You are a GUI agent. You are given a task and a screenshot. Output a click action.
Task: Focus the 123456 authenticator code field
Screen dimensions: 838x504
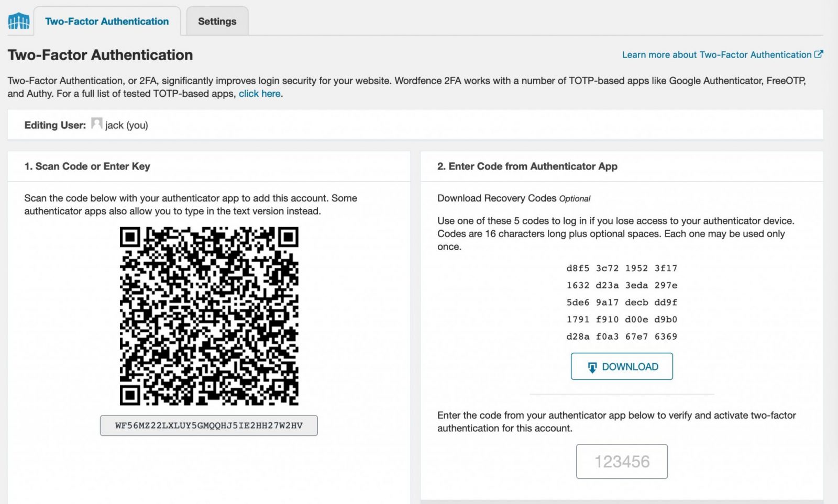click(x=622, y=462)
